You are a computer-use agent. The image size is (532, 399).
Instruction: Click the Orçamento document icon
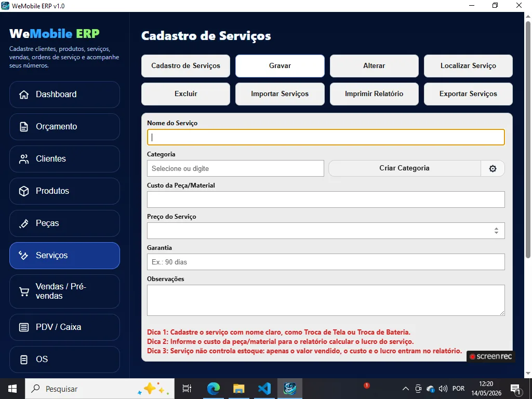pyautogui.click(x=24, y=127)
